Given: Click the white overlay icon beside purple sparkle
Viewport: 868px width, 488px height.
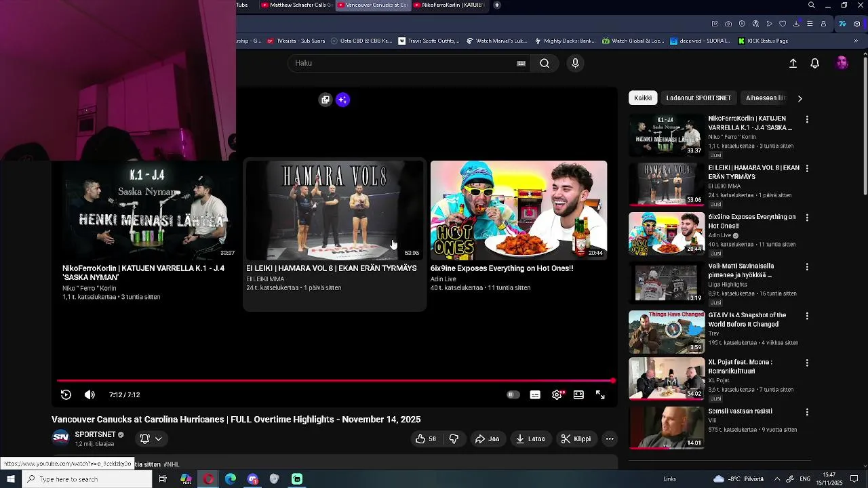Looking at the screenshot, I should pos(325,100).
